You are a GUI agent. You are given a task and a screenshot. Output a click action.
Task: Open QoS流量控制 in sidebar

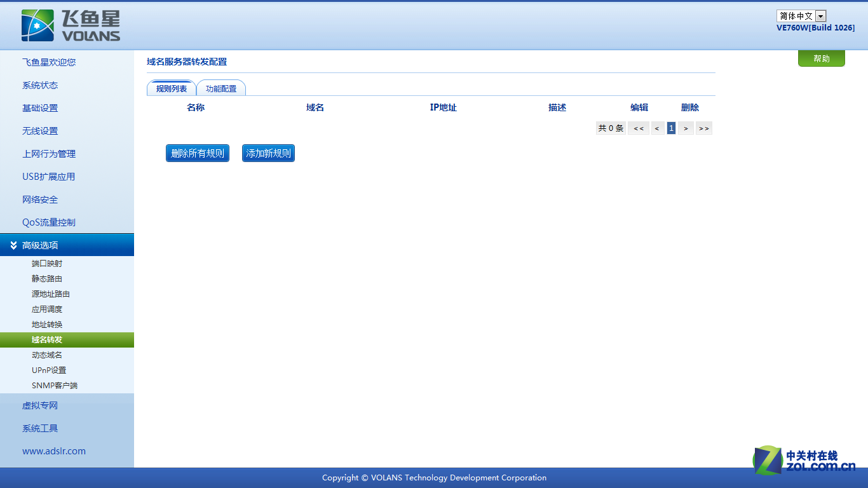49,222
